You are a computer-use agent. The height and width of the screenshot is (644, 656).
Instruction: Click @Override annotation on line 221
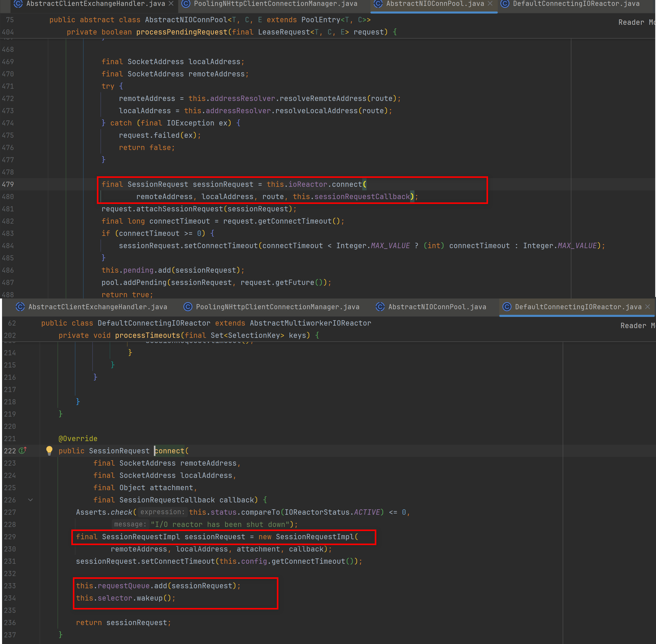point(78,439)
